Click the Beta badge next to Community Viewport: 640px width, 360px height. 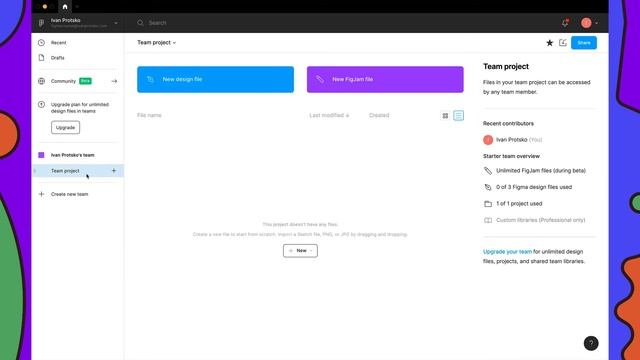[85, 81]
